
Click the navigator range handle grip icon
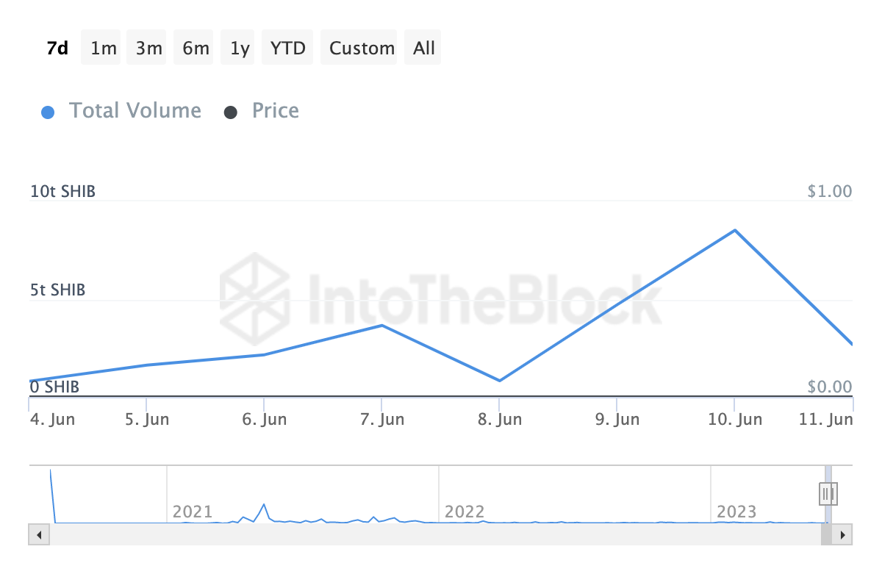point(828,492)
